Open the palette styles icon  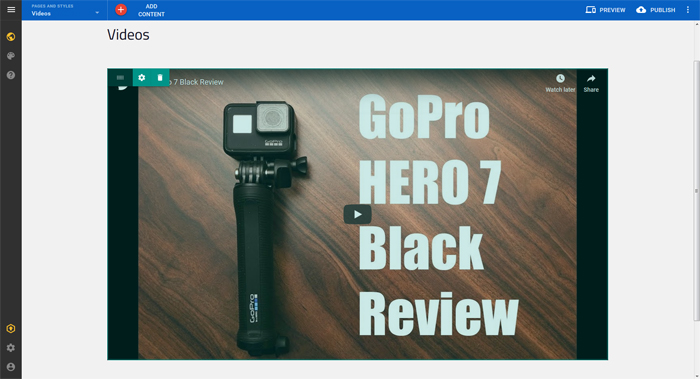tap(11, 56)
